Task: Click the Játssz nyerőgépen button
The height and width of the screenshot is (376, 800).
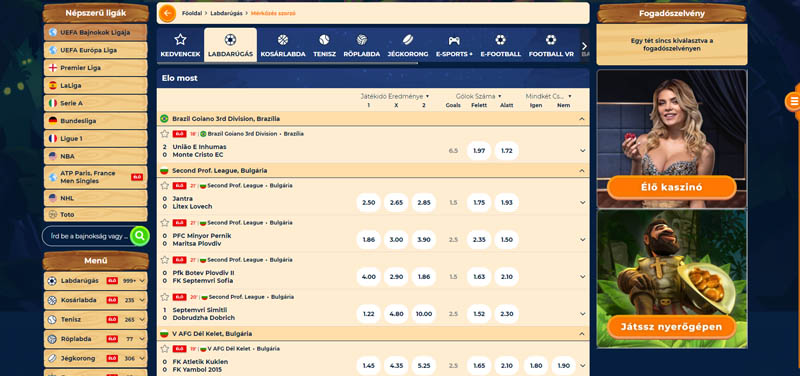Action: click(x=671, y=327)
